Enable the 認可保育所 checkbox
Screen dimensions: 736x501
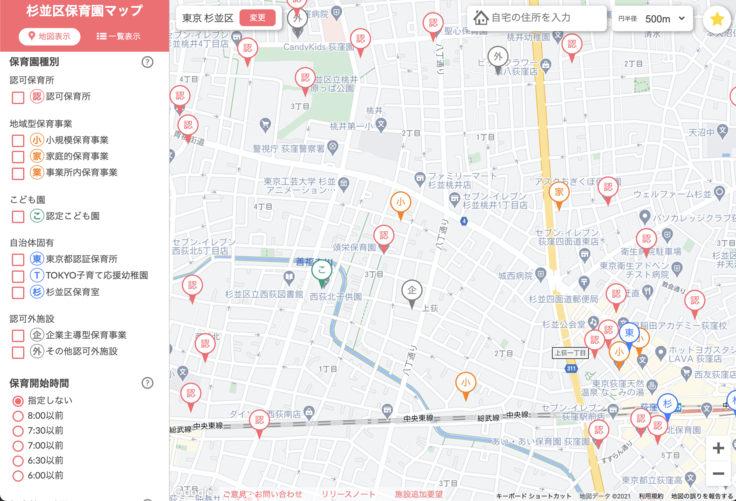coord(18,97)
